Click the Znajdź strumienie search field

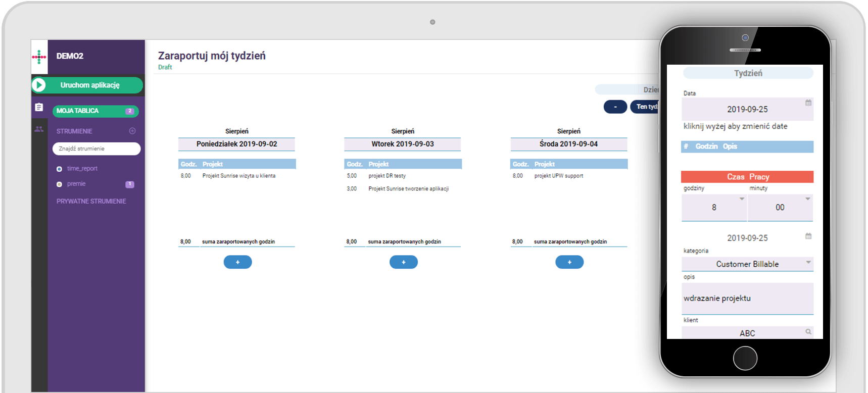[x=96, y=149]
